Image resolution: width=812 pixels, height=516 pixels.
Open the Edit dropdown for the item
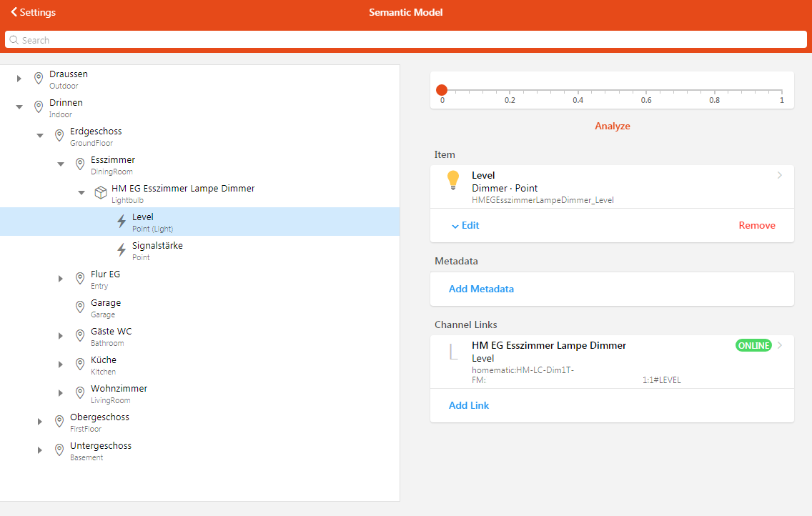coord(465,225)
